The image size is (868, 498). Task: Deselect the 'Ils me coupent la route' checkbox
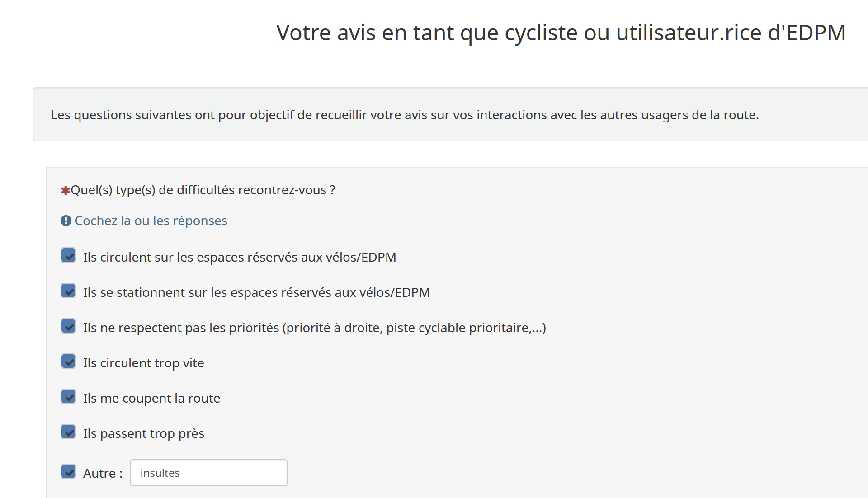tap(68, 396)
